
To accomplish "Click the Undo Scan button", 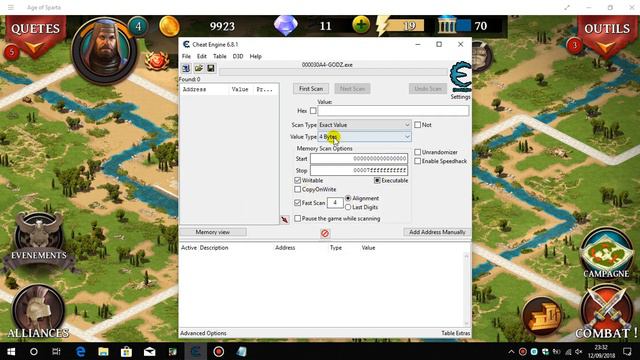I will pos(428,89).
